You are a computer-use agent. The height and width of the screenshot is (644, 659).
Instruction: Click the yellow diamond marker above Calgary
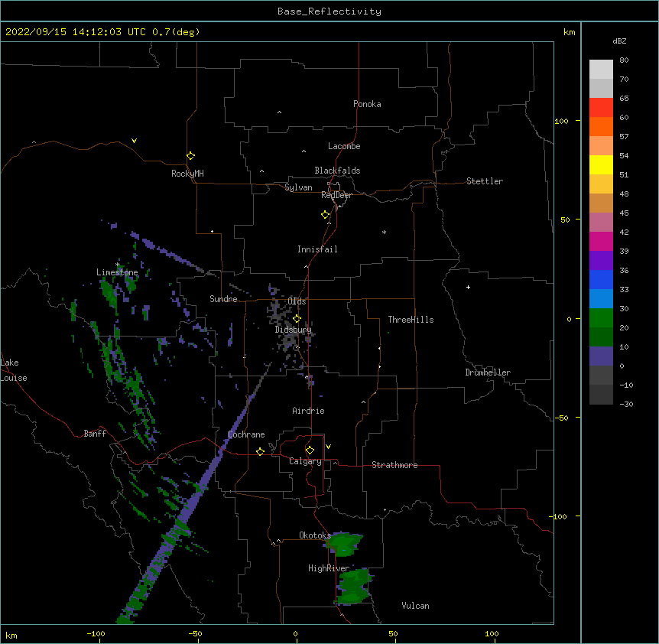tap(310, 450)
